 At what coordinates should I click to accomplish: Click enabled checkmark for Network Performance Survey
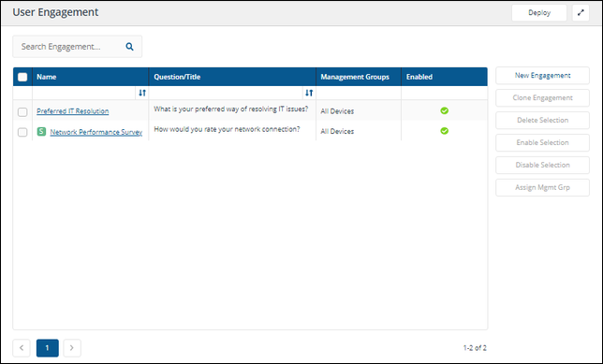(444, 131)
